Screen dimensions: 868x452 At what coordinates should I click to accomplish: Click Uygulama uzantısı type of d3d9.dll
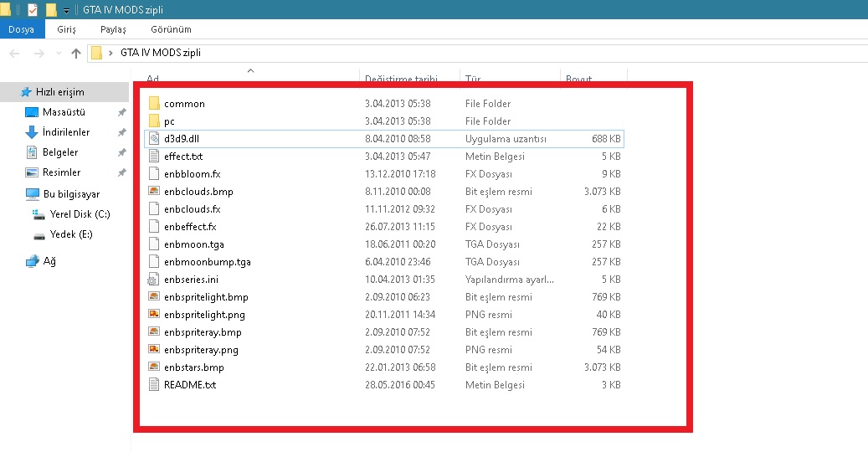click(506, 139)
